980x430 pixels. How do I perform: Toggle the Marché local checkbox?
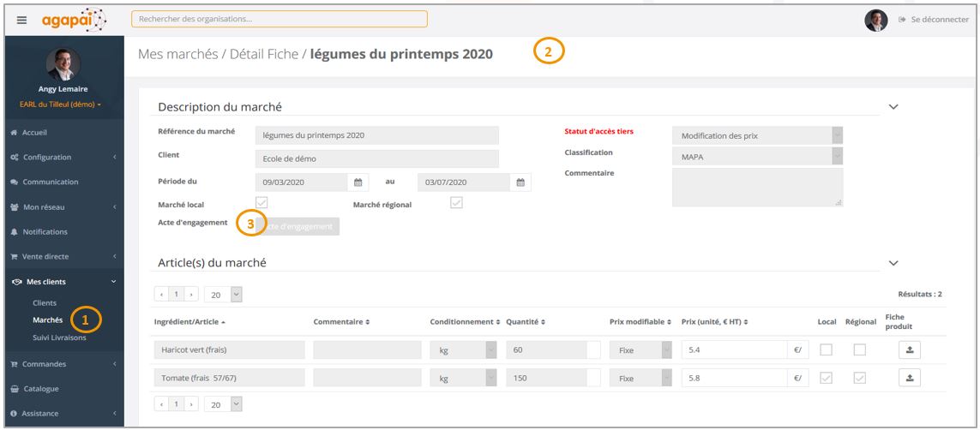[x=262, y=203]
